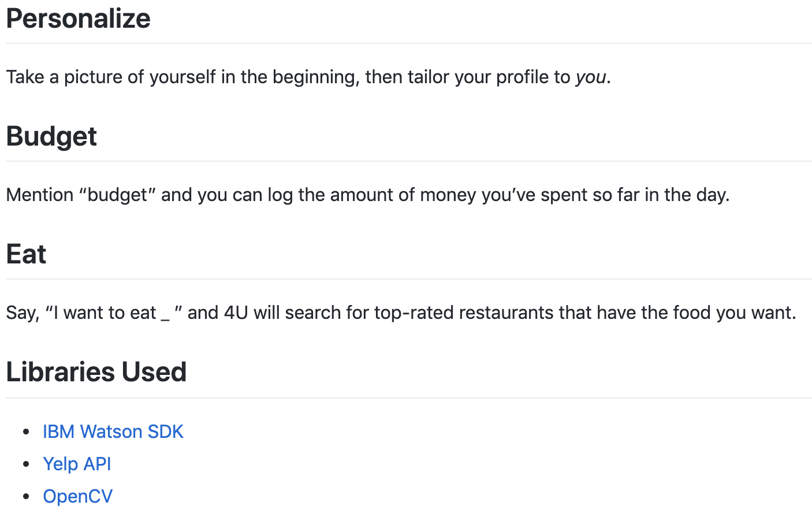
Task: Click the "4U" text in the Eat paragraph
Action: point(236,313)
